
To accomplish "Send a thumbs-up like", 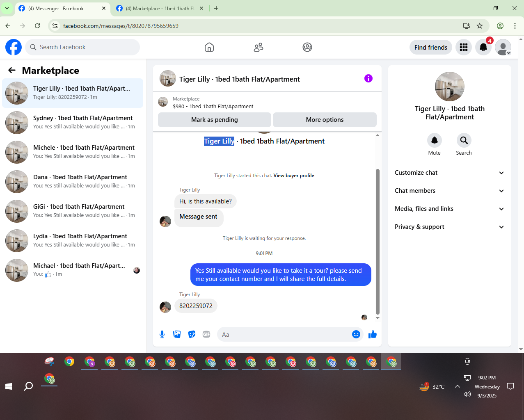I will point(373,334).
